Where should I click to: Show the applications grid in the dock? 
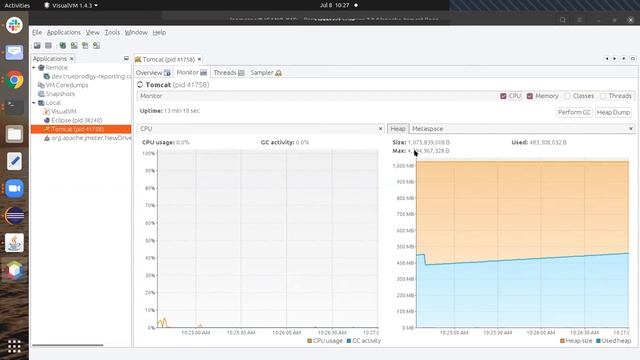pos(14,346)
